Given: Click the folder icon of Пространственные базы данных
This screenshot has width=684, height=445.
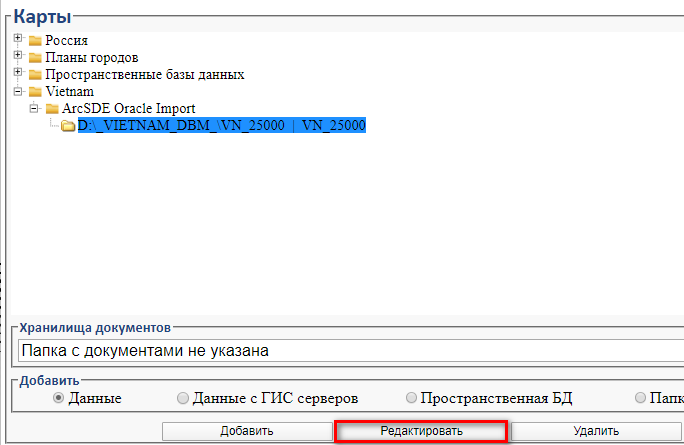Looking at the screenshot, I should [36, 75].
